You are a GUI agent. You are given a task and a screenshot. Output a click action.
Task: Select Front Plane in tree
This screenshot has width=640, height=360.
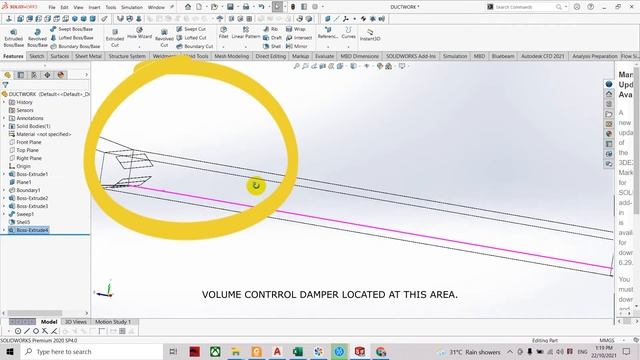pos(25,142)
